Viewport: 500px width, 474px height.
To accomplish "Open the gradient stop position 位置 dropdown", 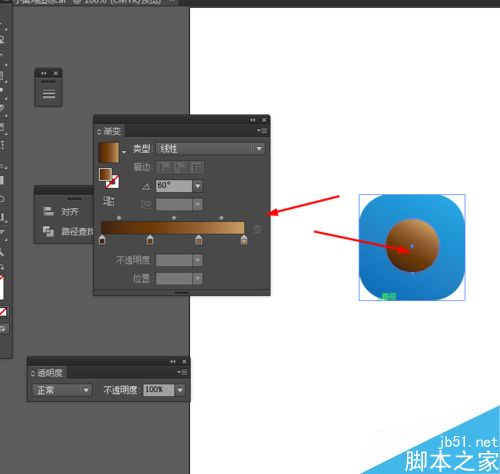I will tap(198, 278).
